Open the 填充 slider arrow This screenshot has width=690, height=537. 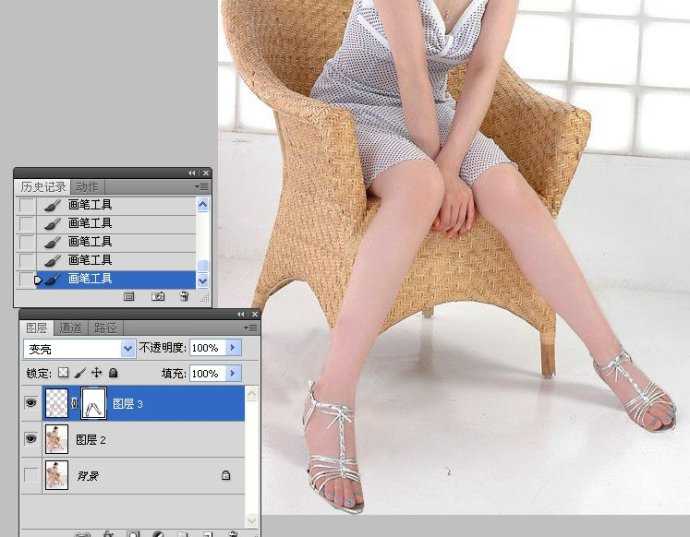(x=233, y=374)
